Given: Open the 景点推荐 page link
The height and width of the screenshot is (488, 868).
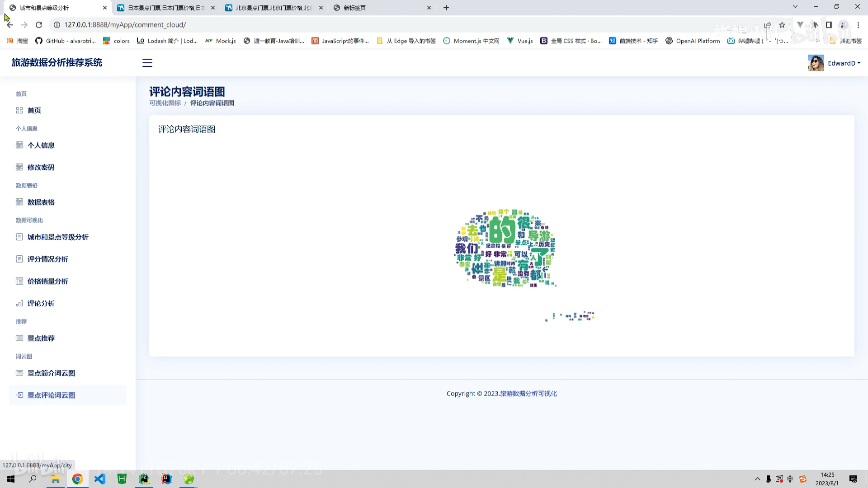Looking at the screenshot, I should (x=41, y=338).
